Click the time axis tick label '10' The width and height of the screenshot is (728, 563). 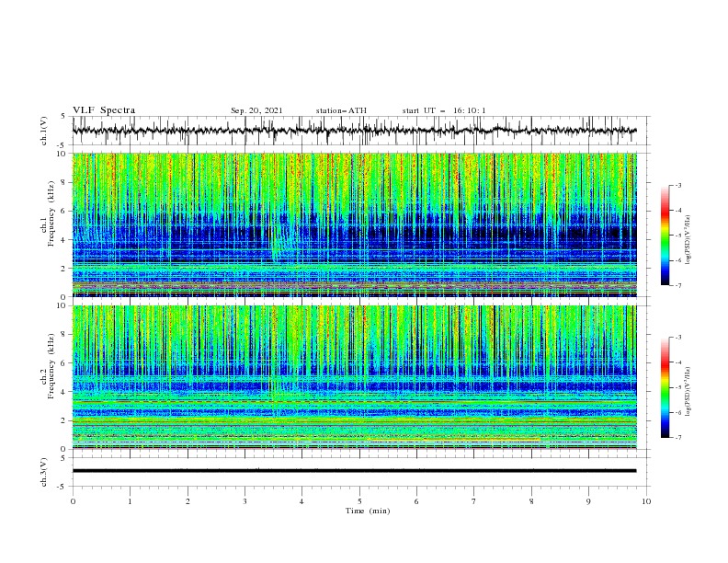[646, 501]
